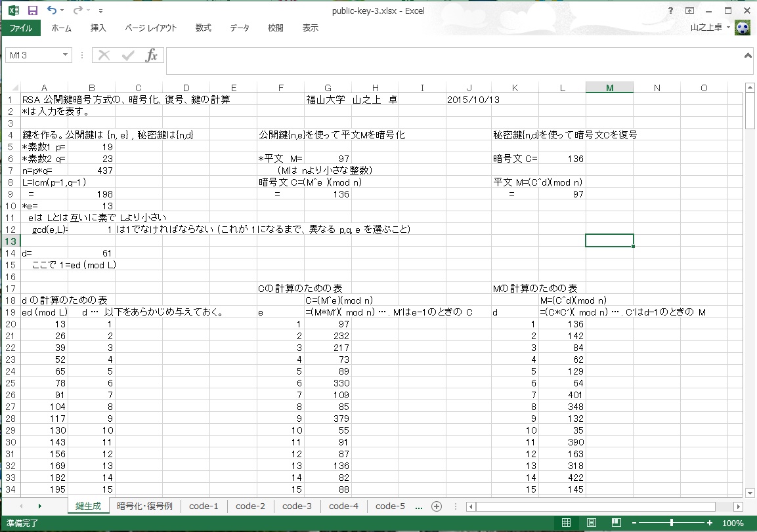Switch to Normal view icon in status bar
The image size is (757, 532).
coord(566,523)
